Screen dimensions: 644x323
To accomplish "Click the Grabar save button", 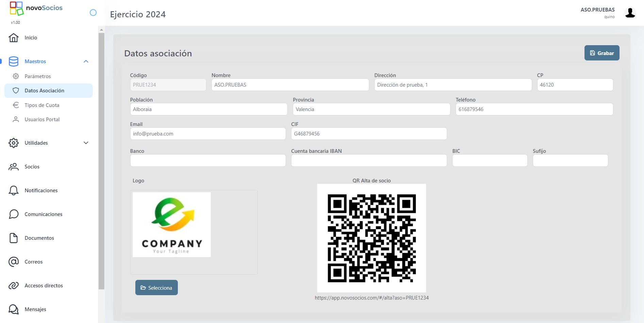I will pyautogui.click(x=601, y=53).
